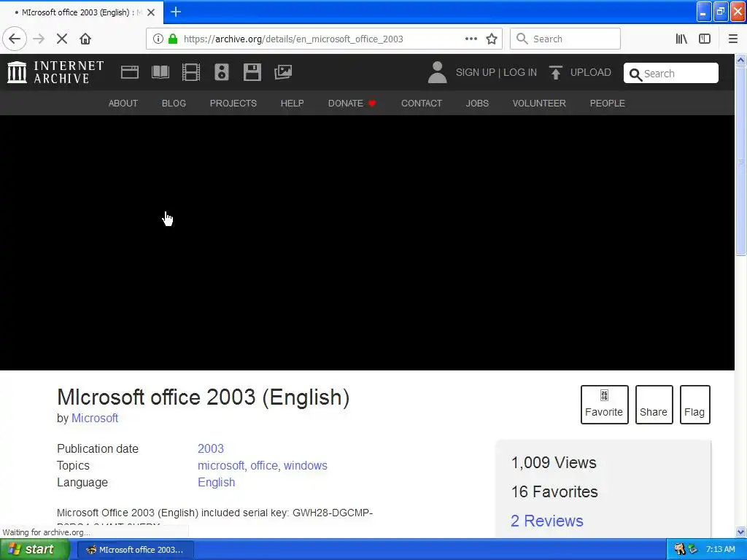This screenshot has height=560, width=747.
Task: Click the vertical scrollbar thumb
Action: 740,162
